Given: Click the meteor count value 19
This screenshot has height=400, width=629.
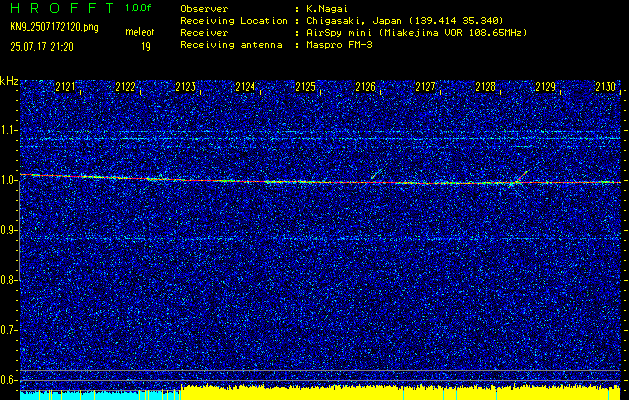Looking at the screenshot, I should (x=146, y=47).
